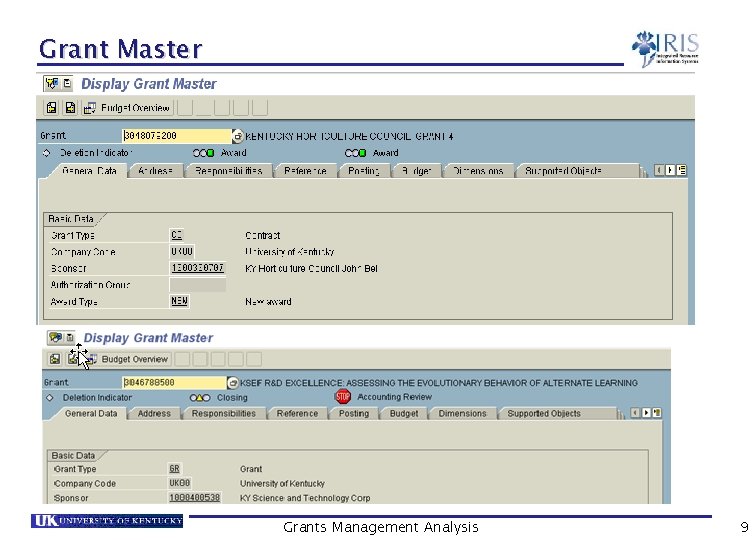The height and width of the screenshot is (540, 756).
Task: Click the Grant Type field in upper Basic Data
Action: point(176,235)
